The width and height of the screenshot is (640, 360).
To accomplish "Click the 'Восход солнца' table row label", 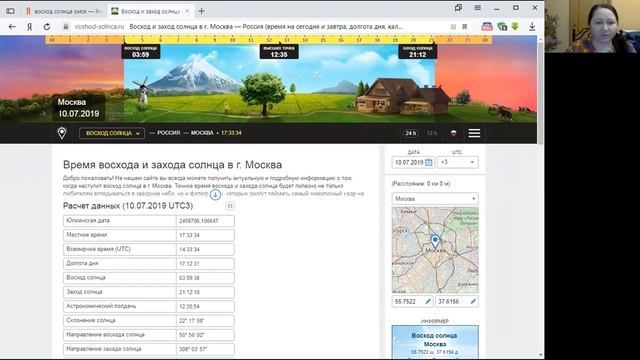I will (86, 278).
